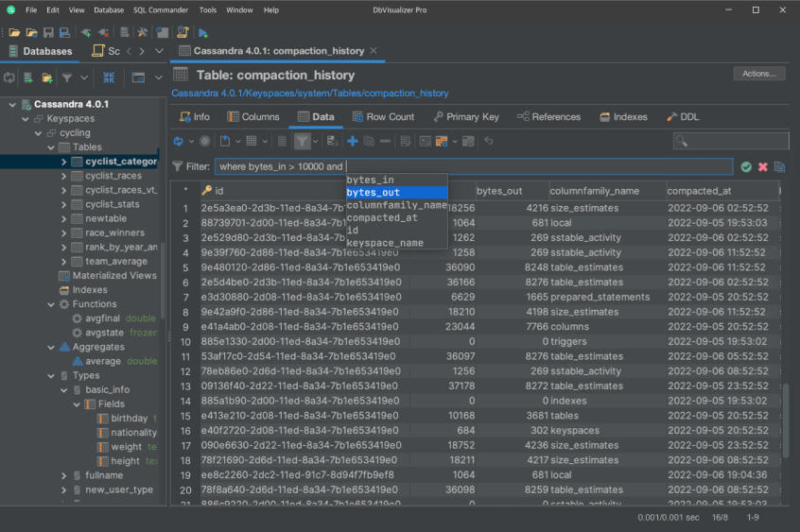This screenshot has width=800, height=532.
Task: Click the Duplicate Row icon
Action: (369, 142)
